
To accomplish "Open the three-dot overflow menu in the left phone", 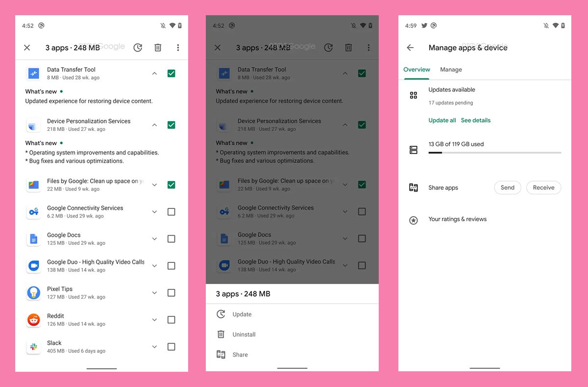I will click(x=178, y=48).
